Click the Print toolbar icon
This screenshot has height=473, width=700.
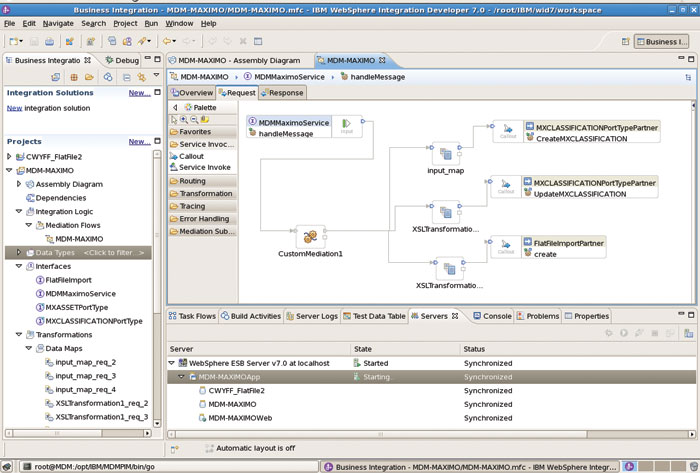(x=49, y=41)
